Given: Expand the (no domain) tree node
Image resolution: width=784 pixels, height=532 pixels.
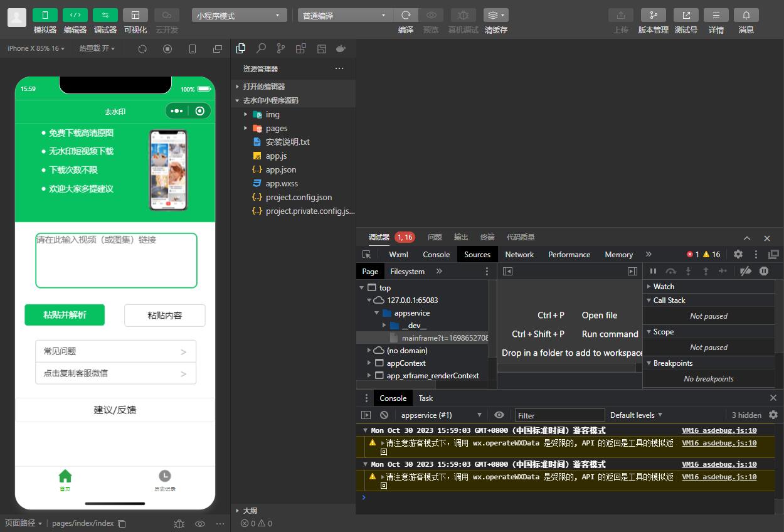Looking at the screenshot, I should click(369, 351).
